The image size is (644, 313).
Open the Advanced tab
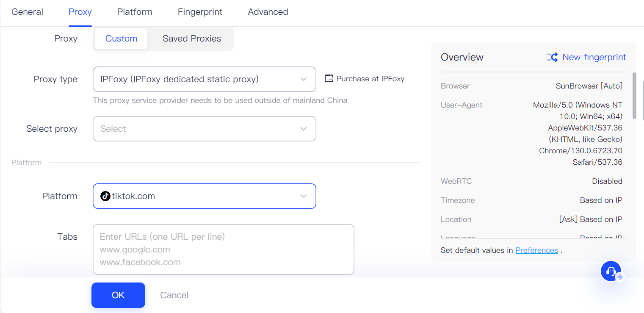[x=268, y=12]
